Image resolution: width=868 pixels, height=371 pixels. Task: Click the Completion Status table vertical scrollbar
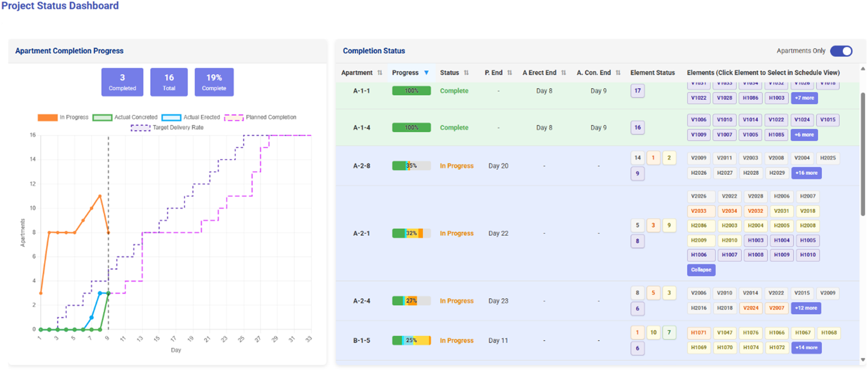(x=863, y=154)
